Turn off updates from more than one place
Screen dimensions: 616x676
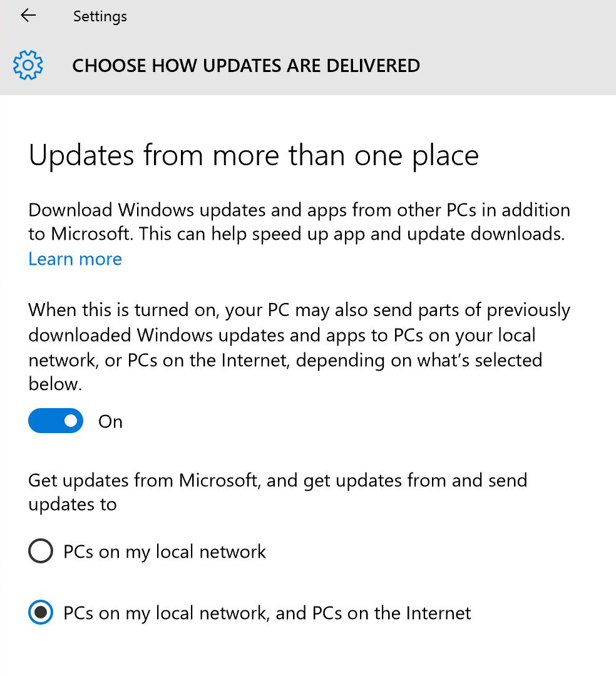coord(55,421)
